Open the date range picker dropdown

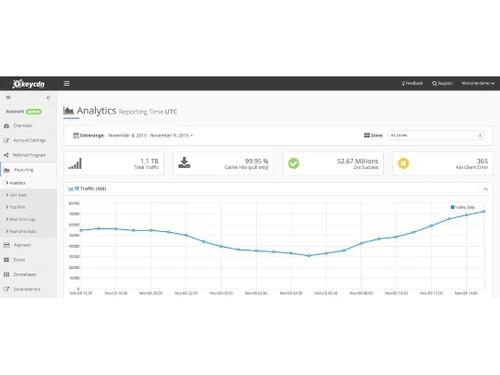[x=150, y=135]
